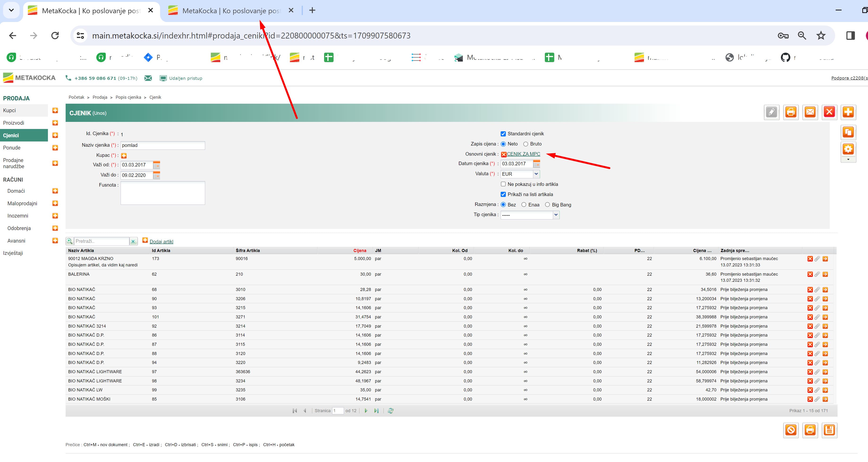Click the orange plus new document icon
The image size is (868, 462).
[x=848, y=112]
